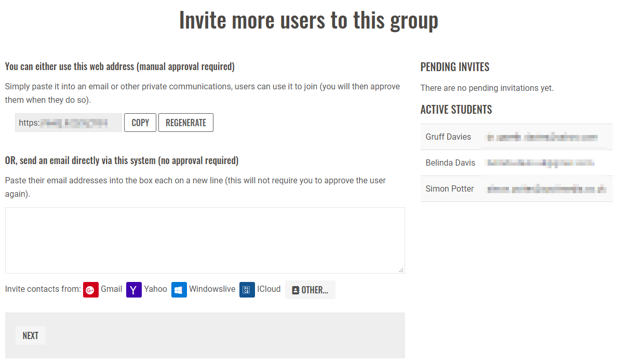
Task: Choose the ICloud text link
Action: (x=268, y=289)
